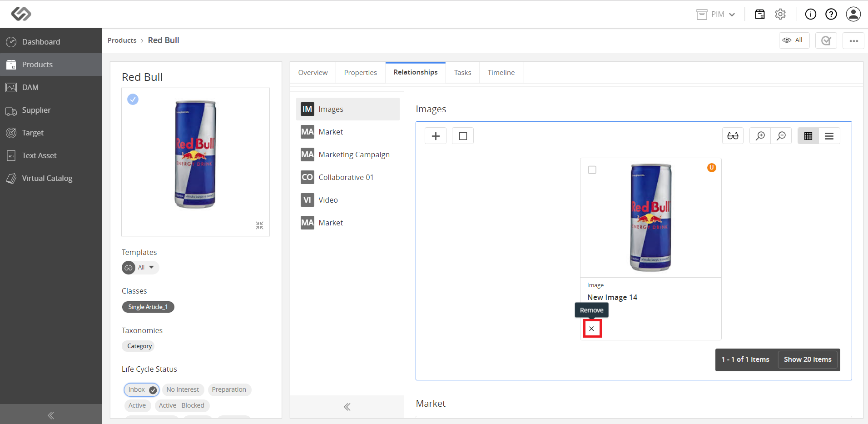The width and height of the screenshot is (868, 424).
Task: Toggle the Inbox life cycle status
Action: pyautogui.click(x=142, y=389)
